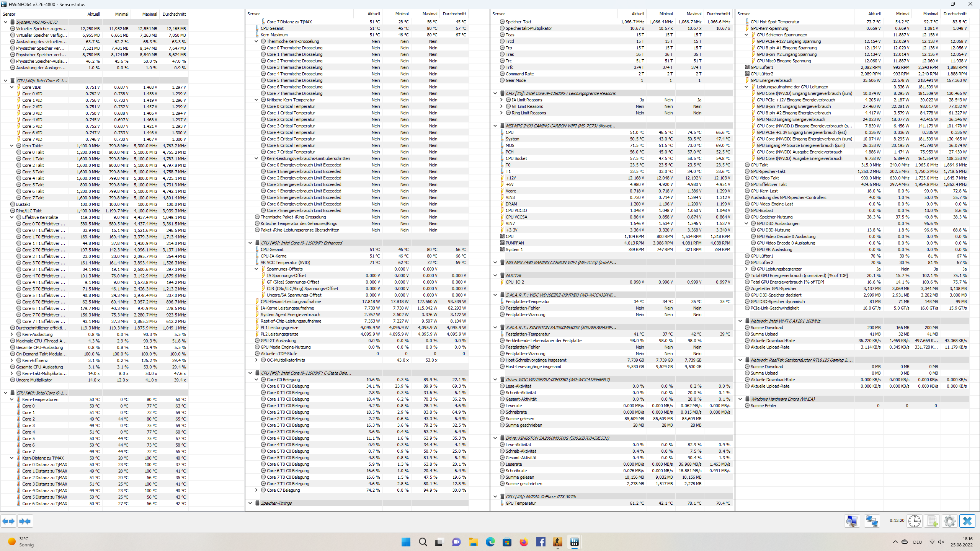Screen dimensions: 980x551
Task: Reset min/max values with clock icon
Action: (x=915, y=521)
